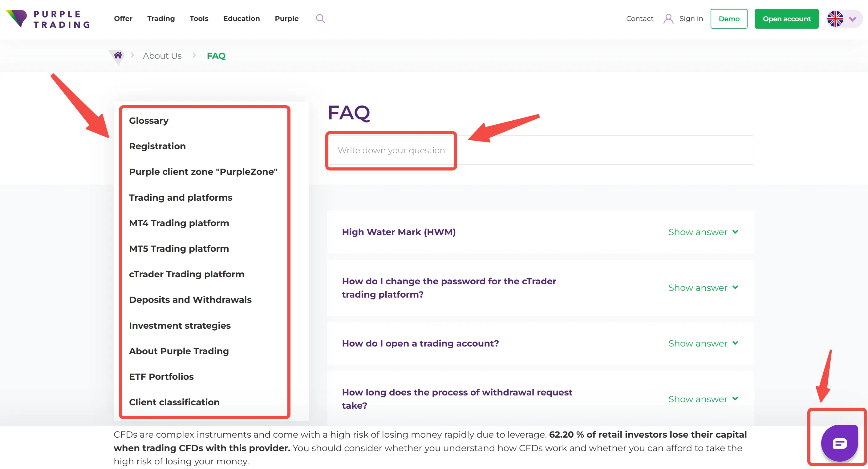Select Registration category in sidebar

157,146
